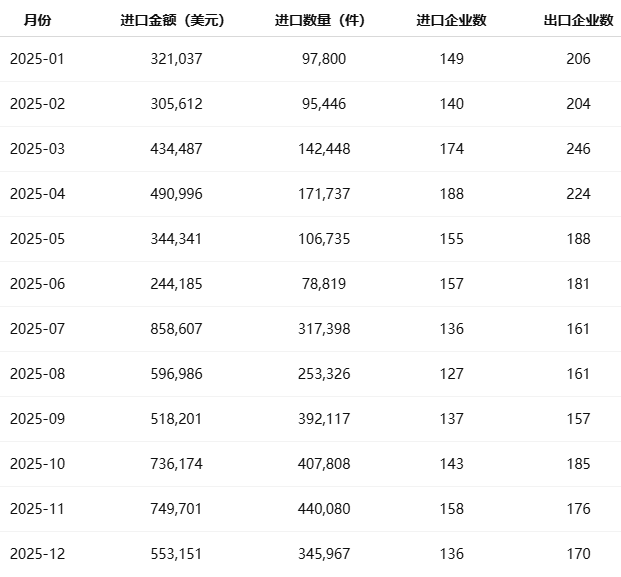Select the 2025-01 month cell
621x577 pixels.
click(37, 59)
